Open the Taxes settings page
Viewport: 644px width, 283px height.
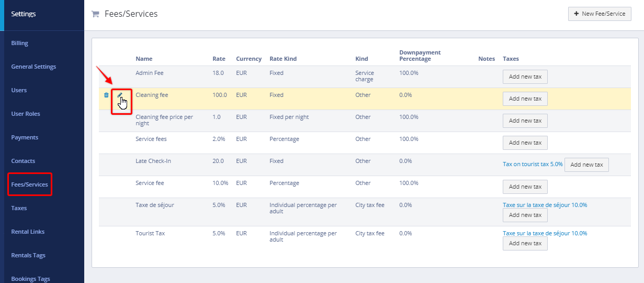pos(19,208)
